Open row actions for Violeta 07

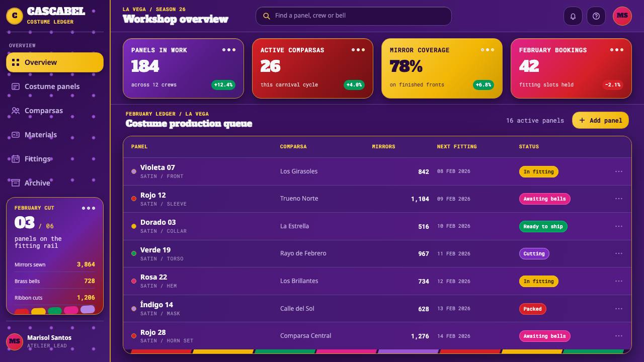coord(619,171)
